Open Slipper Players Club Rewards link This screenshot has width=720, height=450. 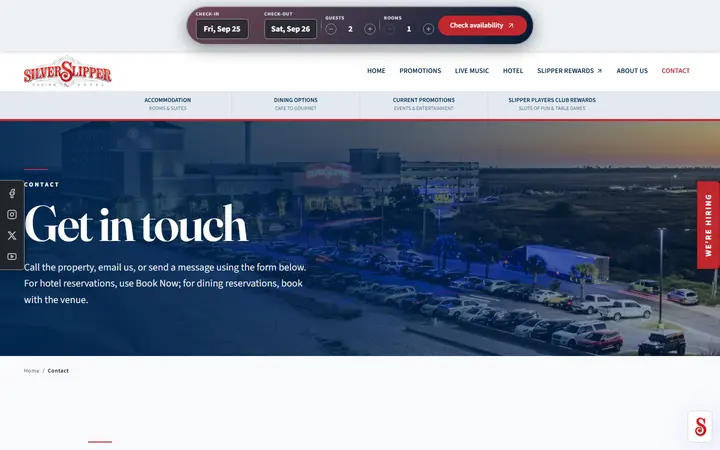click(552, 104)
